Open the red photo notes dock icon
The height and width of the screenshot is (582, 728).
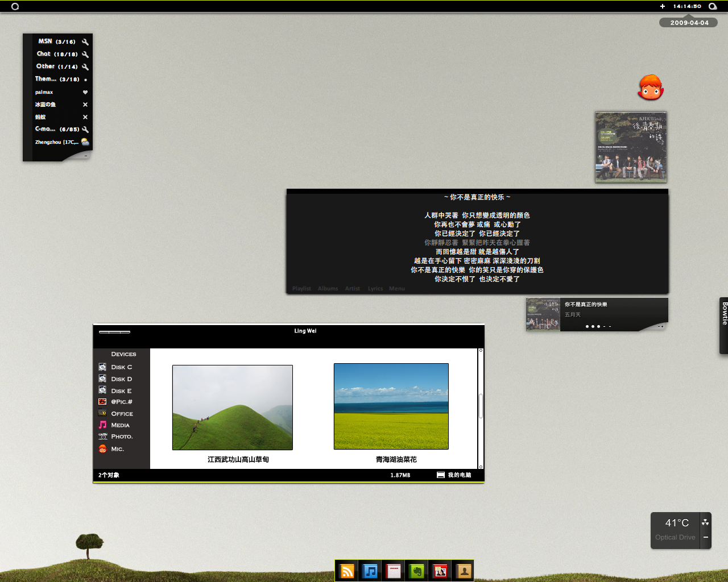[440, 571]
